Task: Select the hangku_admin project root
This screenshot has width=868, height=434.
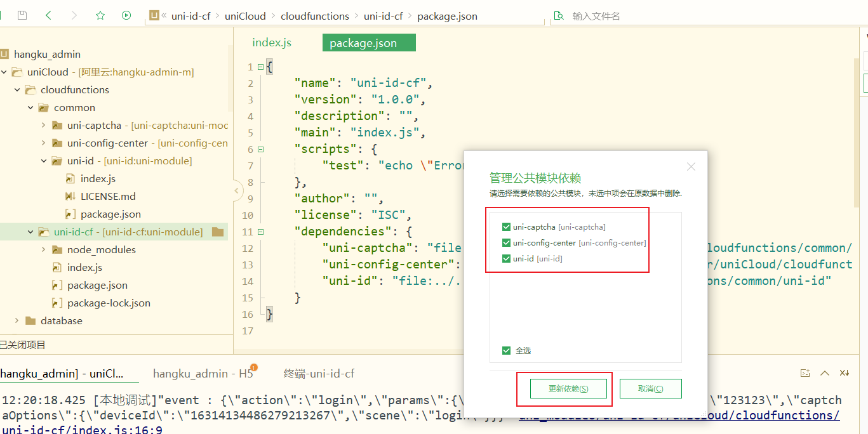Action: click(47, 55)
